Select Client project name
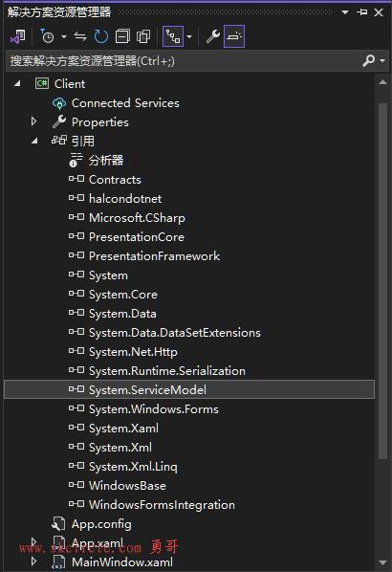 70,84
